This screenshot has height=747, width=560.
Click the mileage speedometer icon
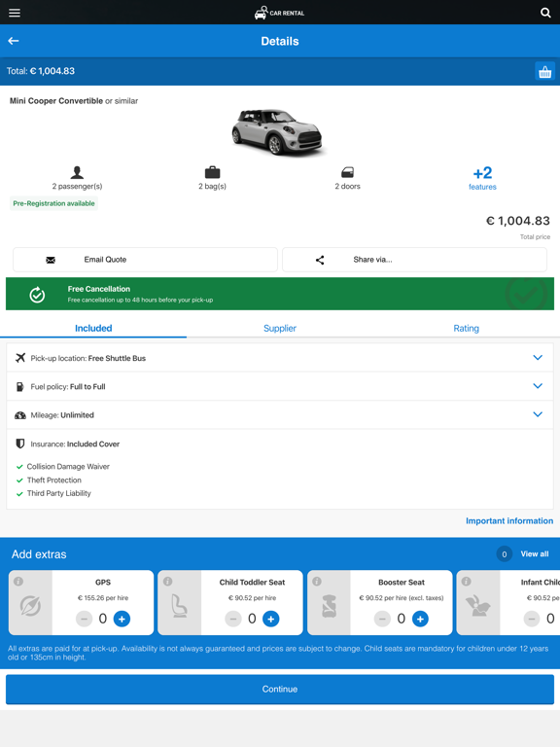20,415
